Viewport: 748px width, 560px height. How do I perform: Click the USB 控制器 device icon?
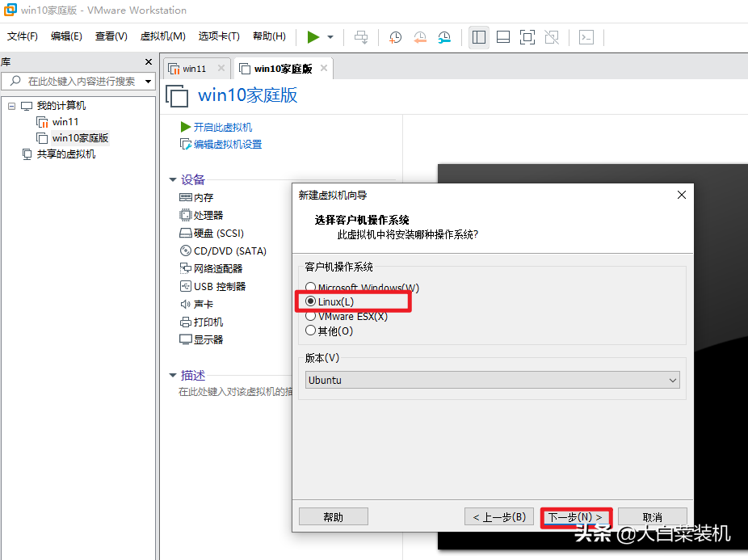[x=186, y=286]
